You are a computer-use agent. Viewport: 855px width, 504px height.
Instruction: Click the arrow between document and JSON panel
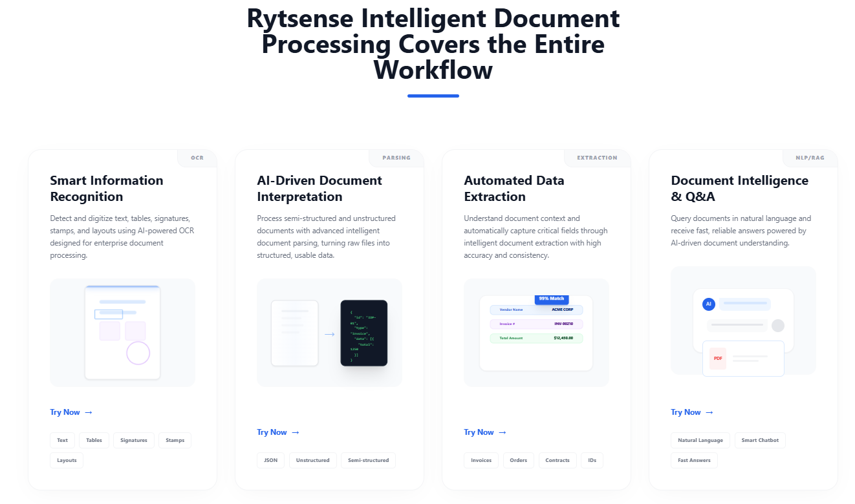[x=329, y=334]
